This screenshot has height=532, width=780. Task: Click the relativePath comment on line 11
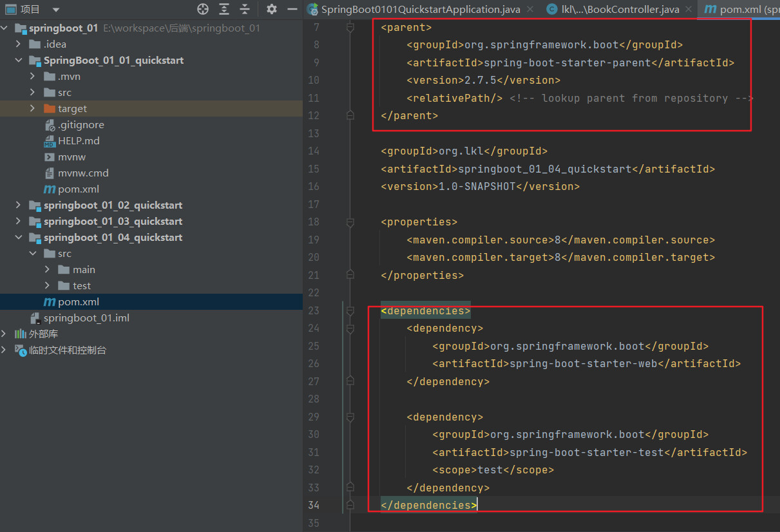(x=631, y=99)
